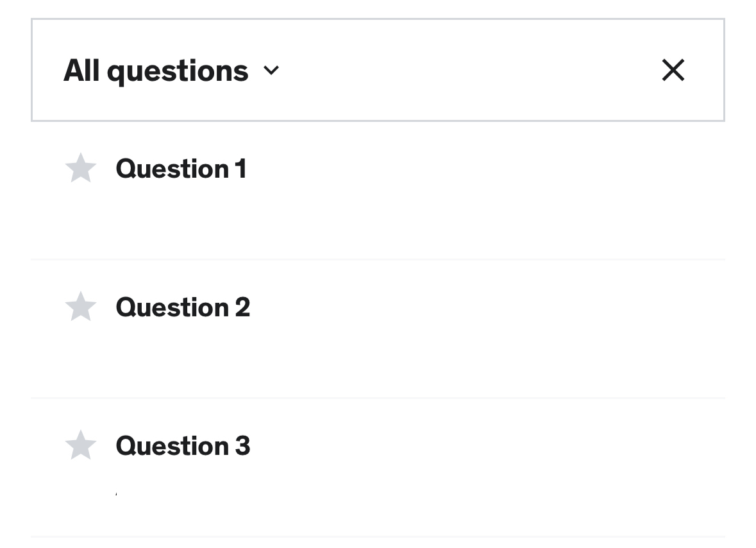Dismiss the question list with the X

point(673,70)
